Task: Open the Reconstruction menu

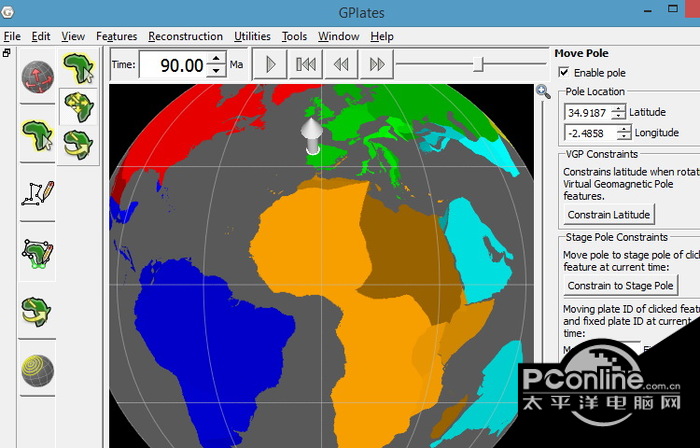Action: coord(186,36)
